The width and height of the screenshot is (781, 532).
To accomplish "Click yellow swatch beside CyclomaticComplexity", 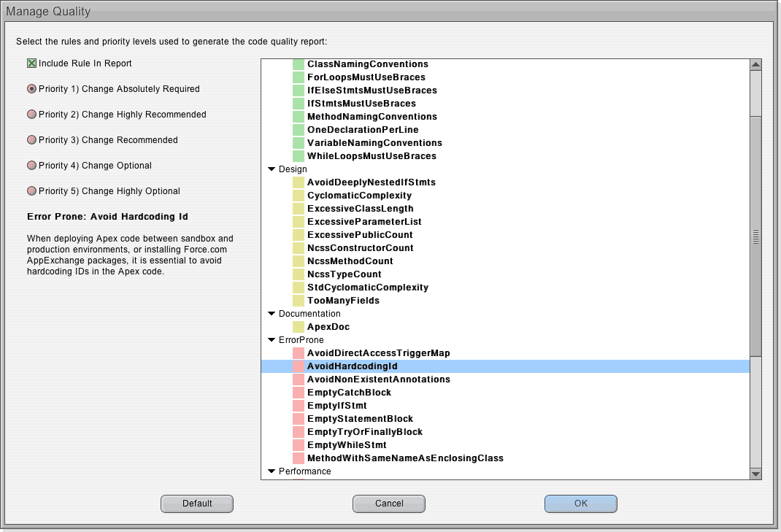I will pos(299,196).
